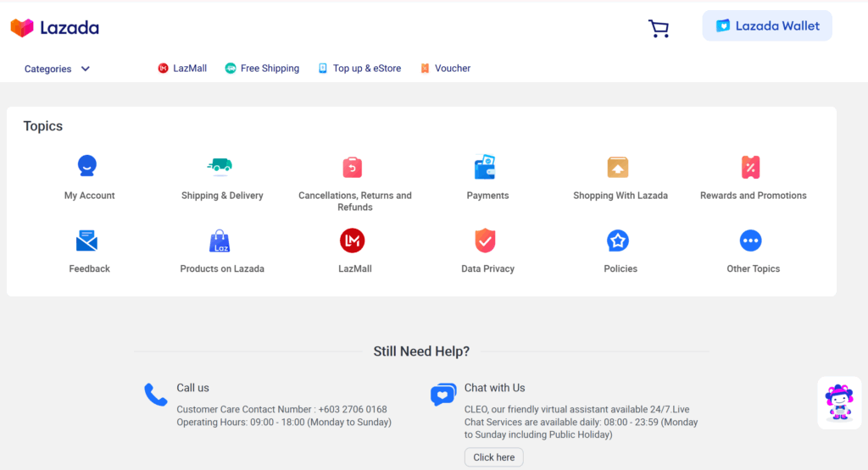Screen dimensions: 868x470
Task: Click the Call us phone icon
Action: pos(156,395)
